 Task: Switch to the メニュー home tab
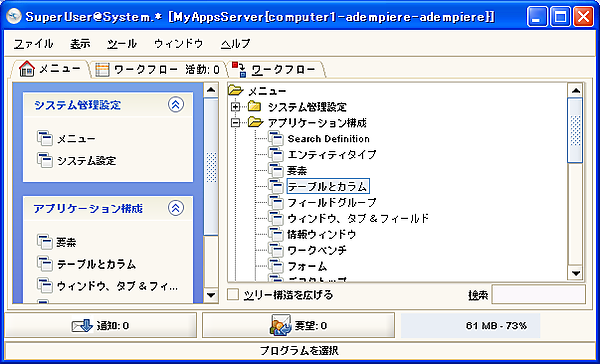[x=51, y=69]
